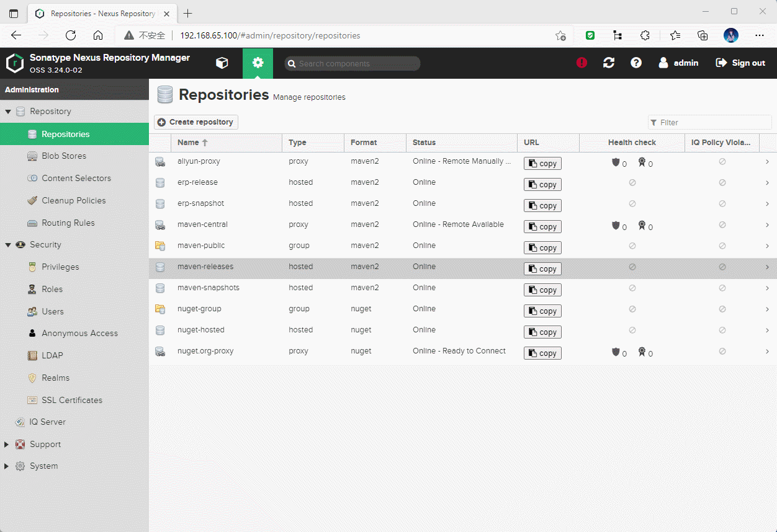Copy URL of erp-snapshot repository
This screenshot has height=532, width=777.
pyautogui.click(x=542, y=205)
